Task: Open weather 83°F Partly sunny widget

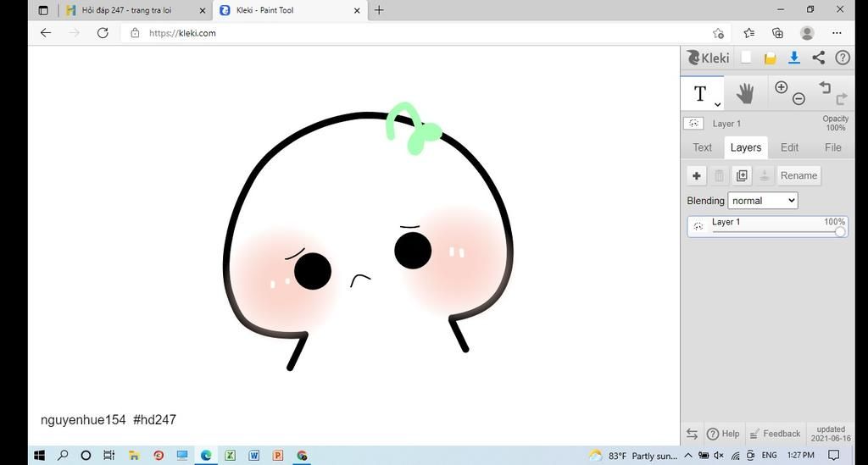Action: pos(633,456)
